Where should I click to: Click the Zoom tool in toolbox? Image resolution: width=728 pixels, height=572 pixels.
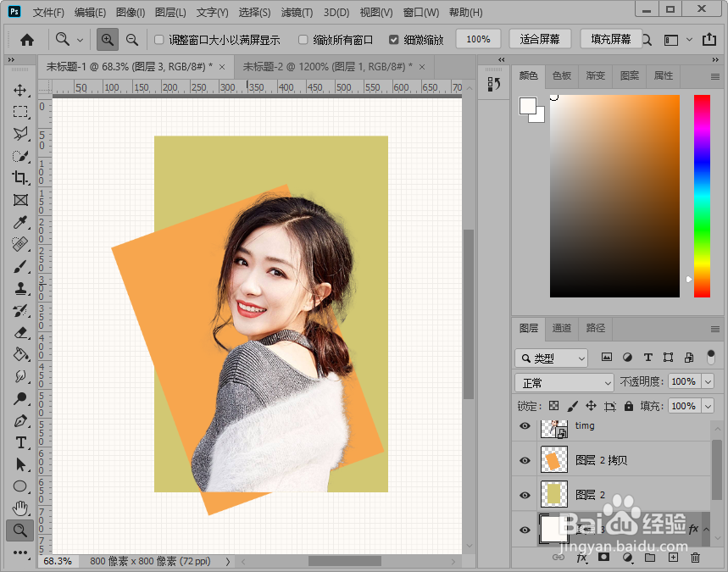coord(20,530)
